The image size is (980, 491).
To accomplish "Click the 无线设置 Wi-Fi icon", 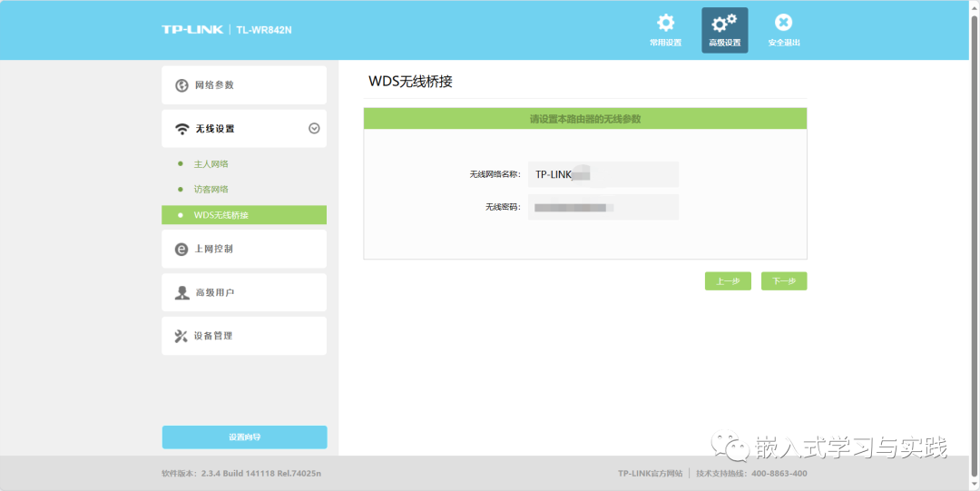I will [181, 129].
